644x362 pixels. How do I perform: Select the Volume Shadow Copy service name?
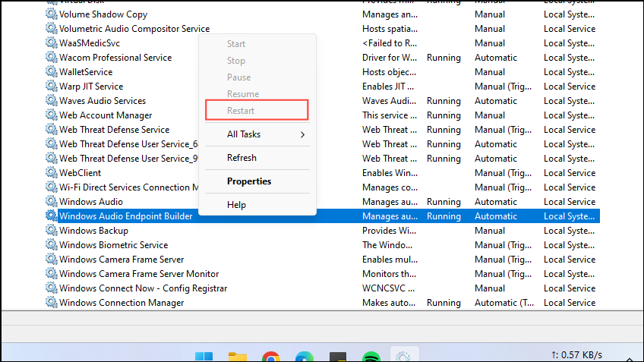(x=103, y=14)
